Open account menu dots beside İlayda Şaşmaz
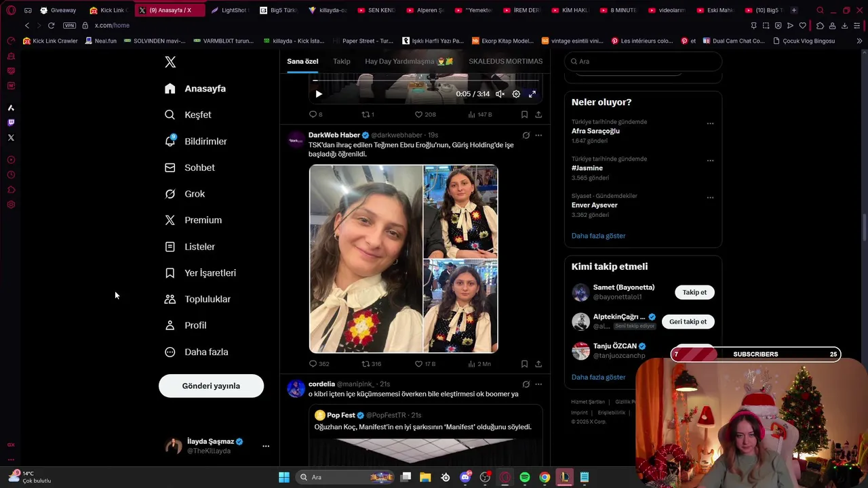868x488 pixels. point(266,446)
